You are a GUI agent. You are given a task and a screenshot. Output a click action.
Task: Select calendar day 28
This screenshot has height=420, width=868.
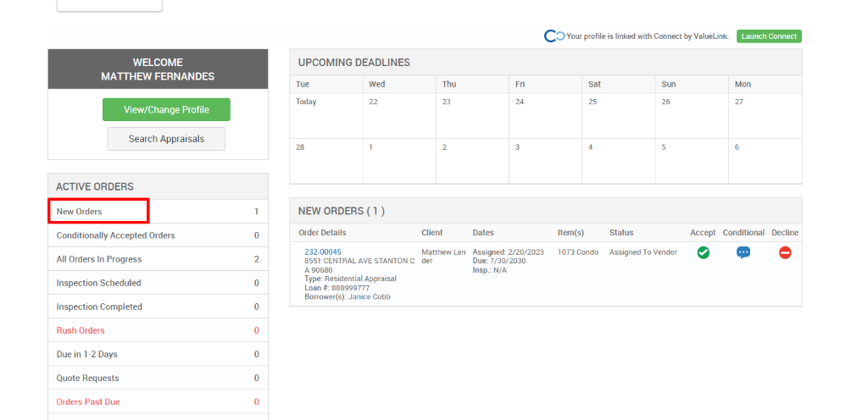tap(326, 161)
